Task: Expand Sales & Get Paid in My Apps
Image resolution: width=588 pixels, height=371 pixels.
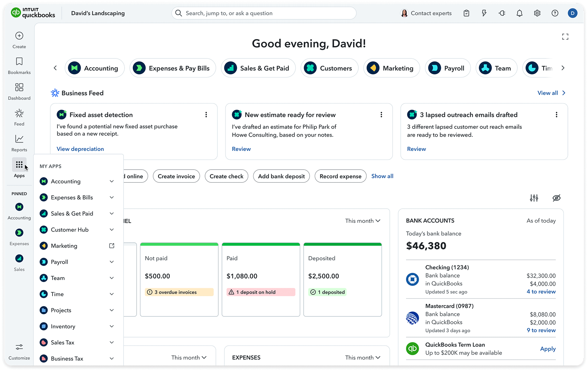Action: 112,214
